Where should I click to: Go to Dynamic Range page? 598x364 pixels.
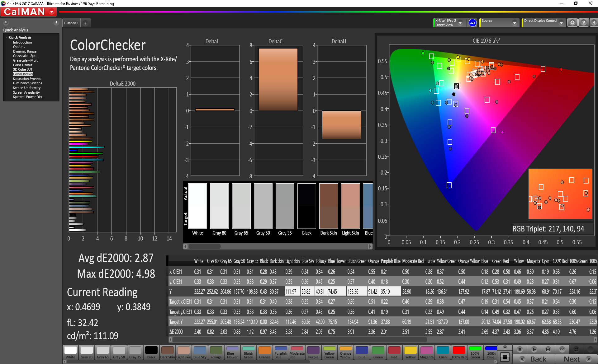(x=25, y=51)
